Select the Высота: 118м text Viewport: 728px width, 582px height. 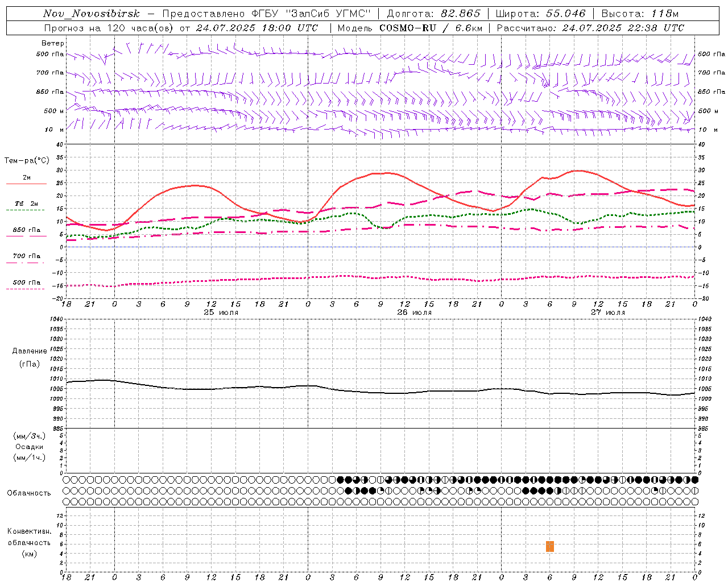[640, 14]
